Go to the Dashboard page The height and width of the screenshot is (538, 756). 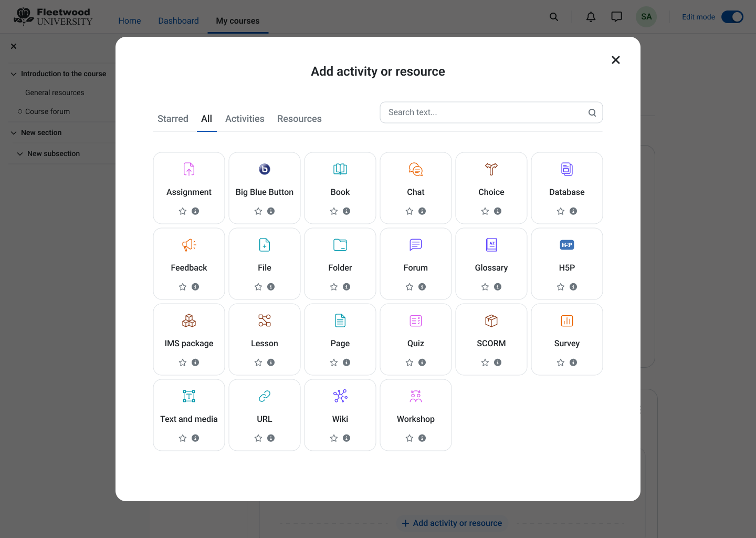(178, 20)
